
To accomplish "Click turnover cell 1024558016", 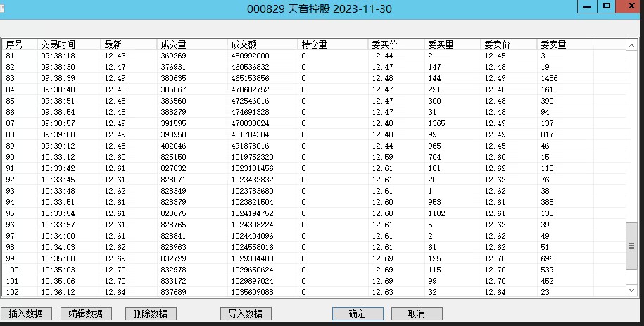I will 252,247.
